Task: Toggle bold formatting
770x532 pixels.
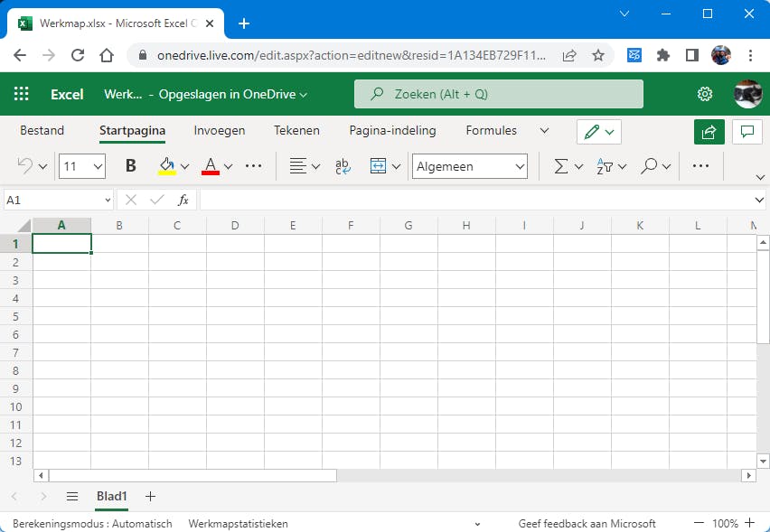Action: pos(130,165)
